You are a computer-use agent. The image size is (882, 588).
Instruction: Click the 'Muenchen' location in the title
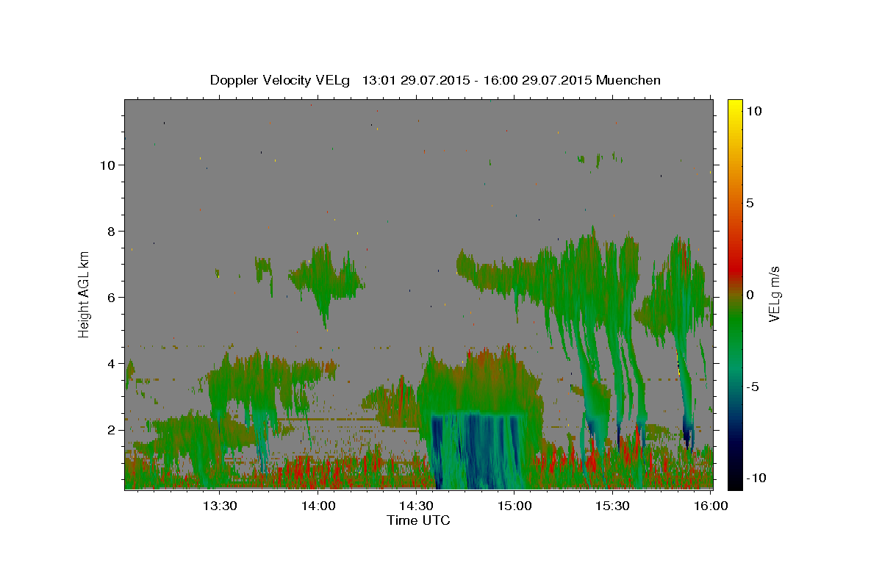click(628, 80)
